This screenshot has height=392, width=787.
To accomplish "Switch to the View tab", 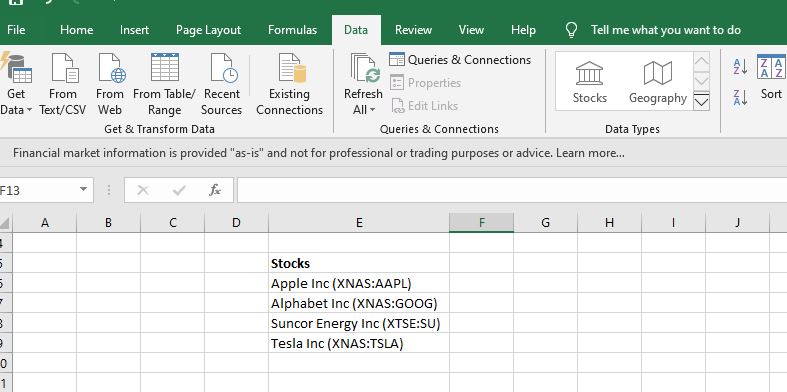I will point(471,30).
